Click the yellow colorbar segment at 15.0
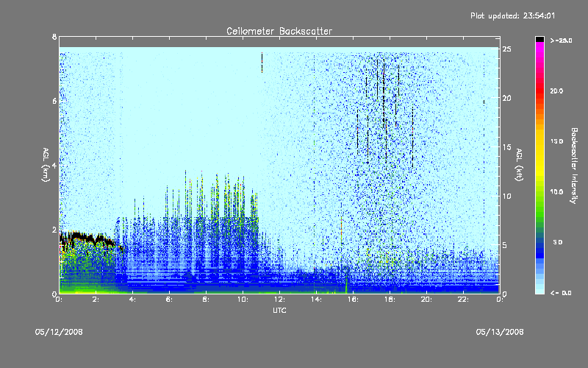Screen dimensions: 588x368 click(x=539, y=141)
